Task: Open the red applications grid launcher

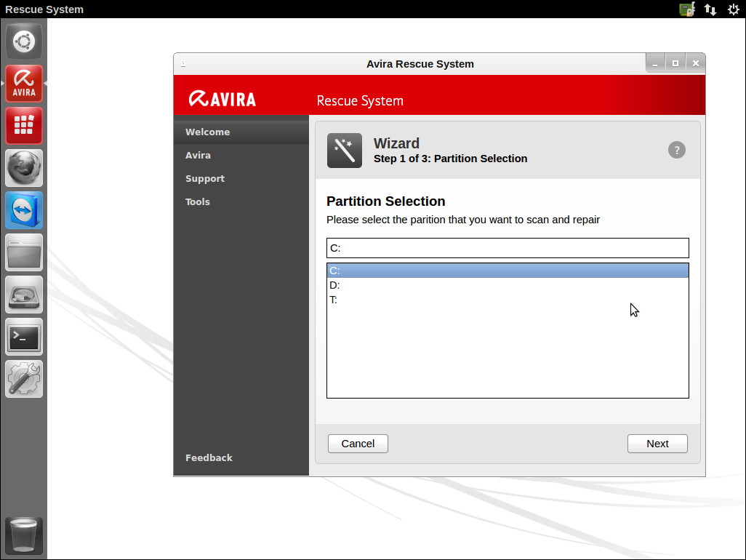Action: [x=24, y=126]
